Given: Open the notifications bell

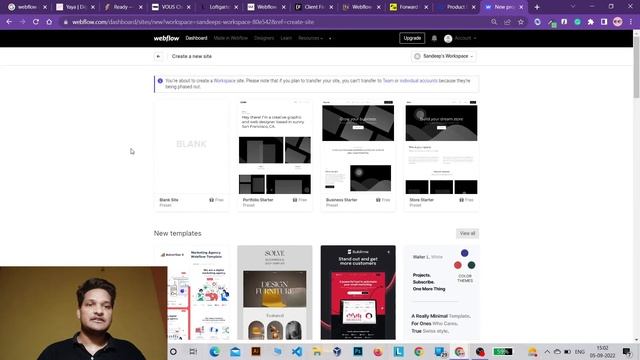Looking at the screenshot, I should click(434, 38).
